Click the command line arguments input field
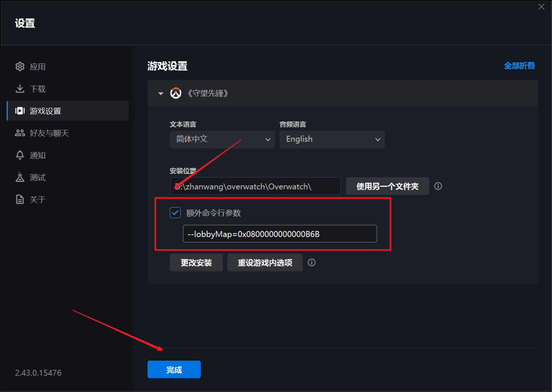This screenshot has width=552, height=392. (x=280, y=234)
